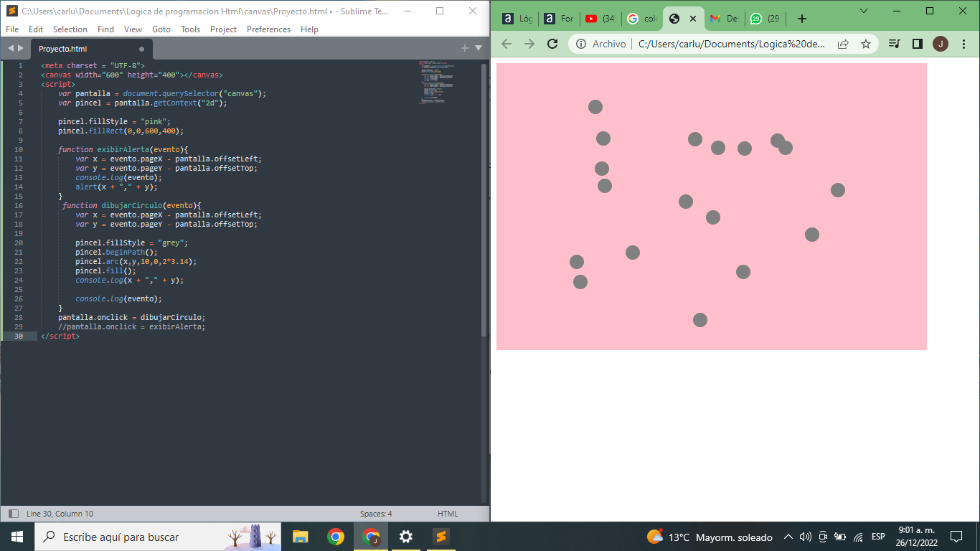The image size is (980, 551).
Task: Open the View menu
Action: 133,29
